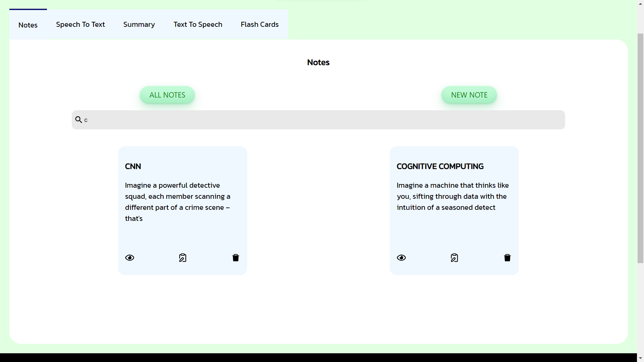The image size is (644, 362).
Task: Delete the Cognitive Computing note using the trash icon
Action: point(507,257)
